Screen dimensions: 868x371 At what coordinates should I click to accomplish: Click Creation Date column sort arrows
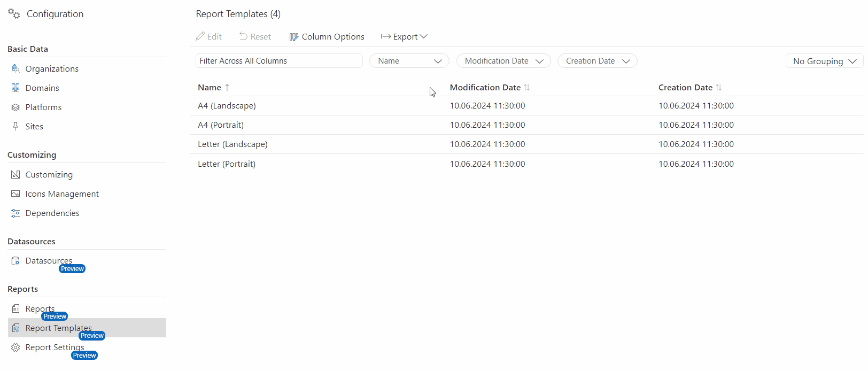click(x=719, y=88)
